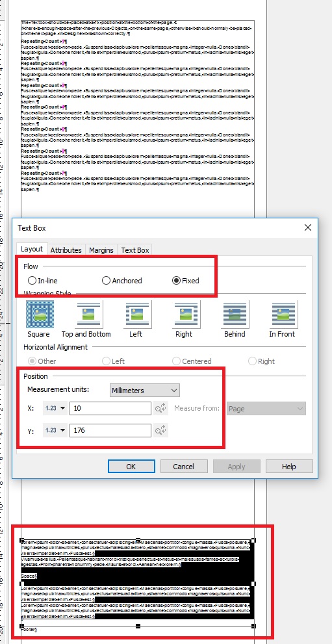Switch to the Attributes tab
Viewport: 332px width, 644px height.
[66, 250]
